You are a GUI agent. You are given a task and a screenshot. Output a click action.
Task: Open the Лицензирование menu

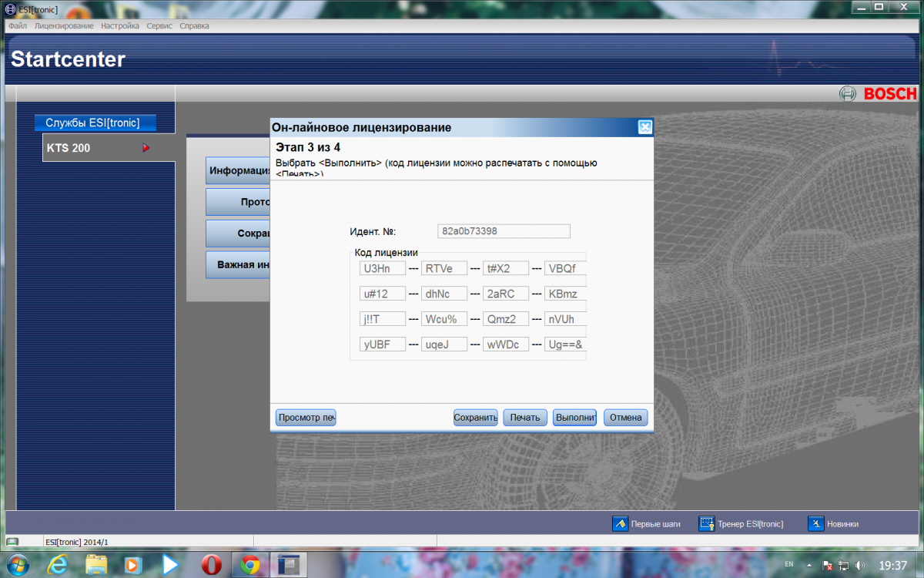click(64, 26)
